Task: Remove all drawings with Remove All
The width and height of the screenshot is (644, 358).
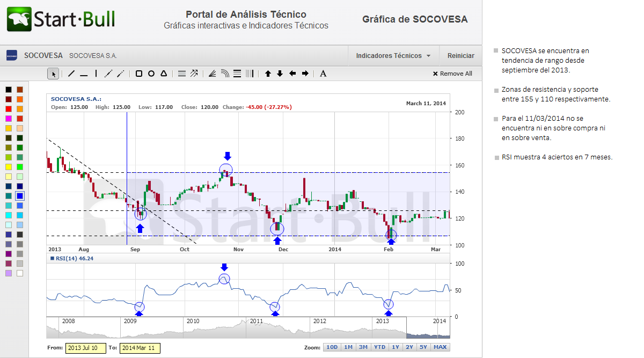Action: [x=452, y=74]
